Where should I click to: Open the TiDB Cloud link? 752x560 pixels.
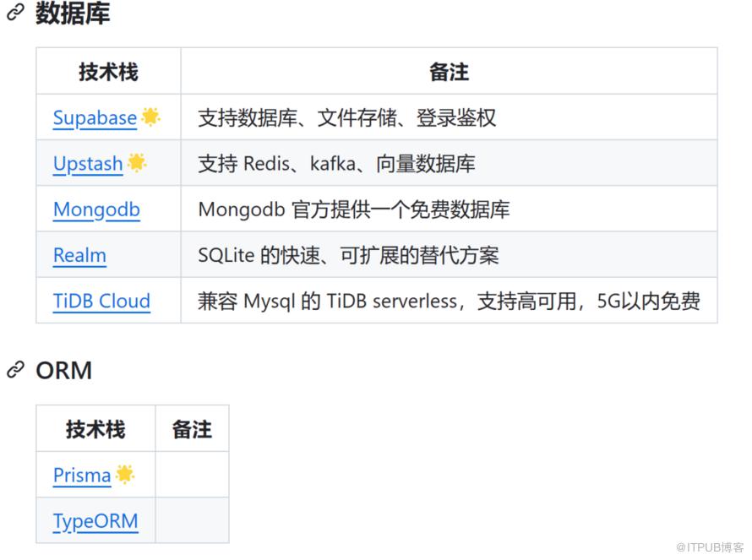click(101, 301)
